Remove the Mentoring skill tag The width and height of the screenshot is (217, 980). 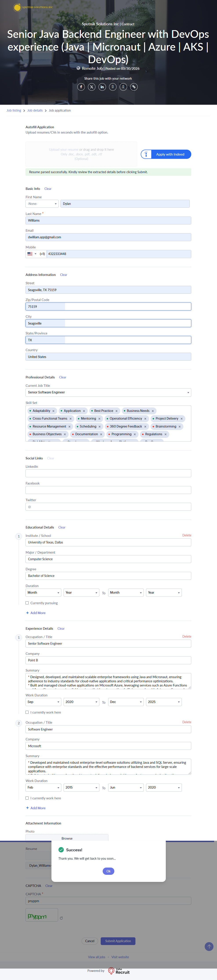(x=100, y=419)
